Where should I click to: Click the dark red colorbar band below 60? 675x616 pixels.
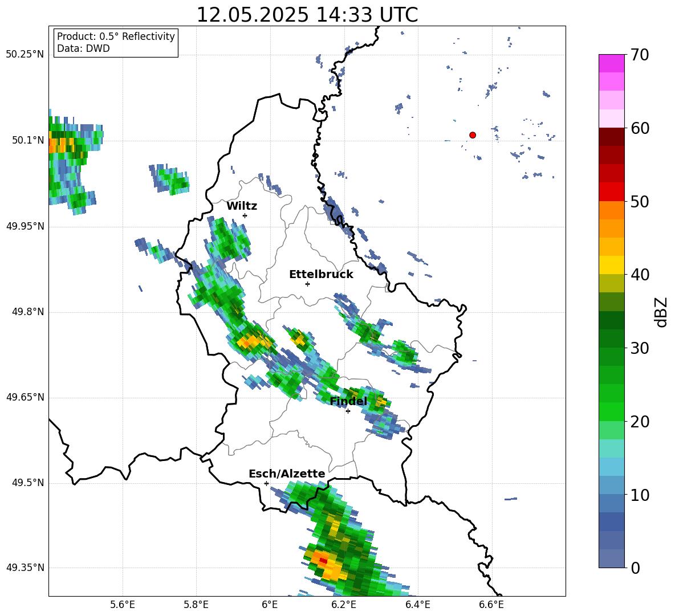(611, 136)
